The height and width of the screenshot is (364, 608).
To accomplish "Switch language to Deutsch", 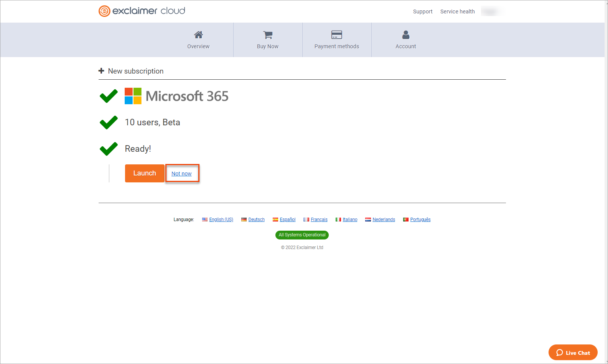I will click(256, 220).
